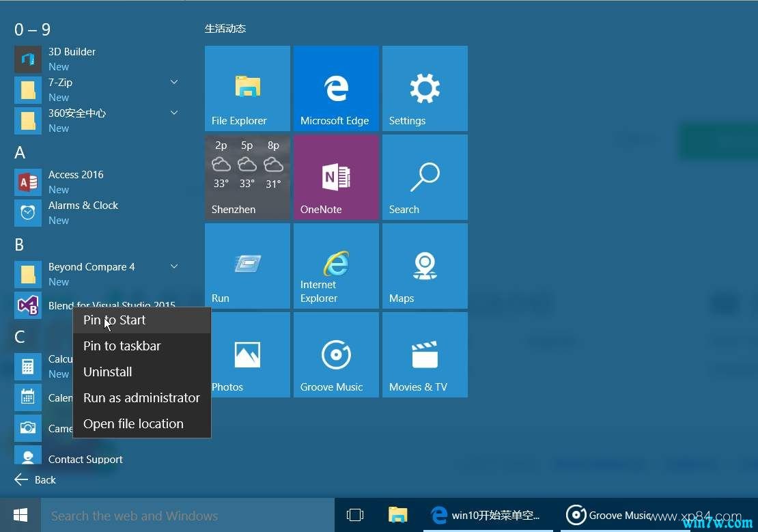Expand the 7-Zip app group
Image resolution: width=758 pixels, height=532 pixels.
(x=174, y=81)
